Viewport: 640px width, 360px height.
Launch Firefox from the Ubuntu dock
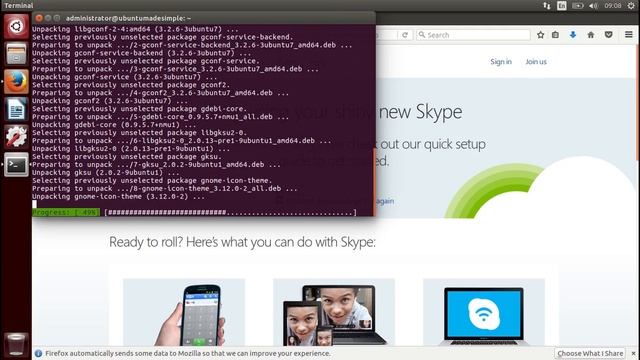tap(16, 81)
